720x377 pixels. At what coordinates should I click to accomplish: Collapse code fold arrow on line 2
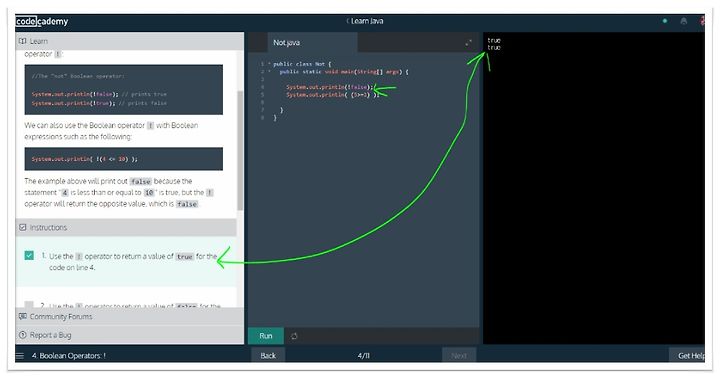click(x=269, y=72)
